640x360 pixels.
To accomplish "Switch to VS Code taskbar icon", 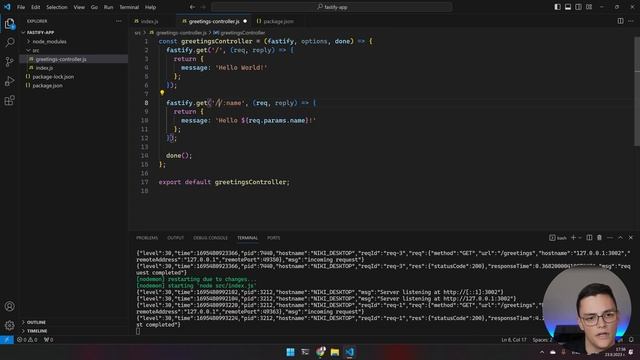I will (350, 352).
